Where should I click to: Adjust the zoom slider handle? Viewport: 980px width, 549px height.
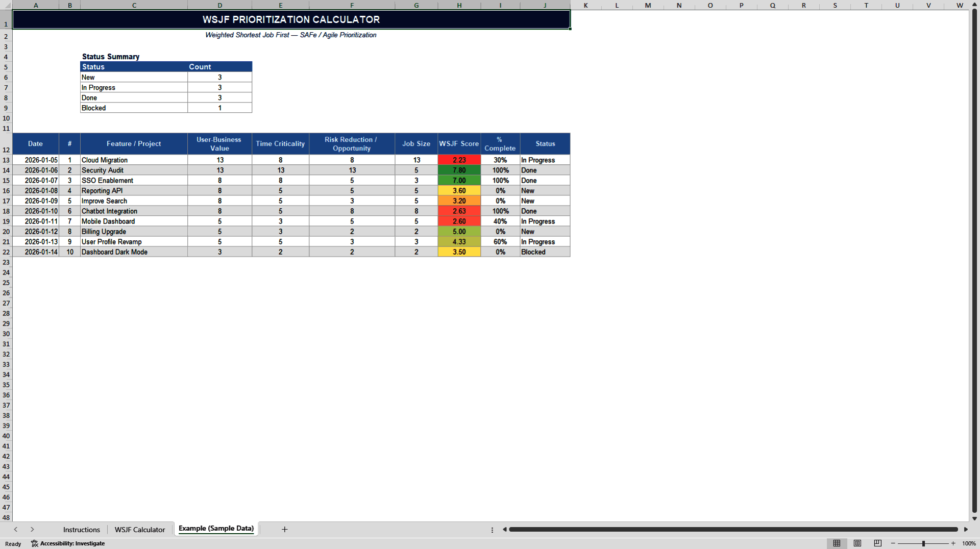[923, 543]
